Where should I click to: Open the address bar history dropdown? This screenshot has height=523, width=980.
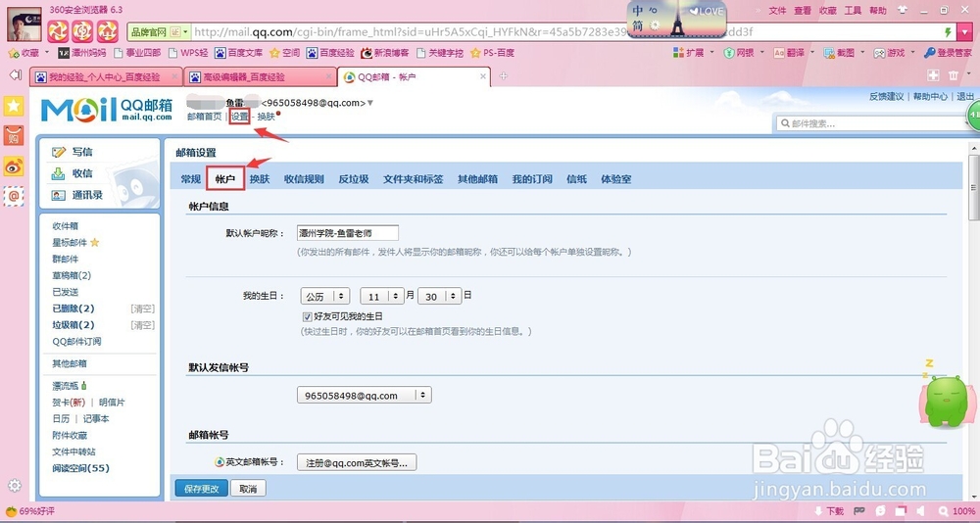tap(964, 32)
